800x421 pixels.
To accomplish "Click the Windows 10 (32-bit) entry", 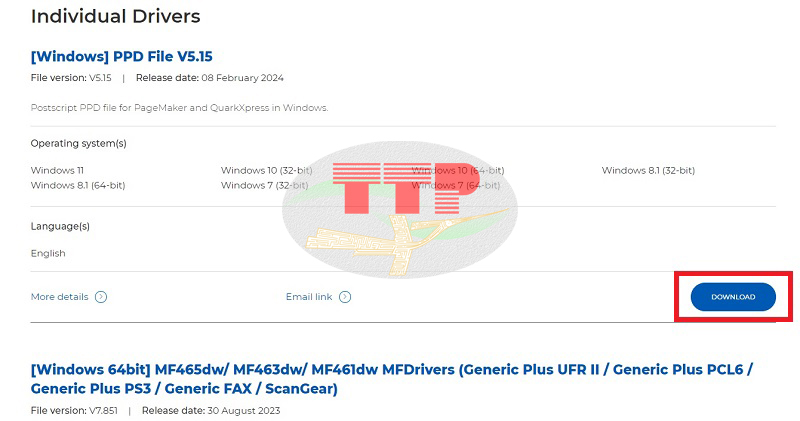I will (266, 170).
